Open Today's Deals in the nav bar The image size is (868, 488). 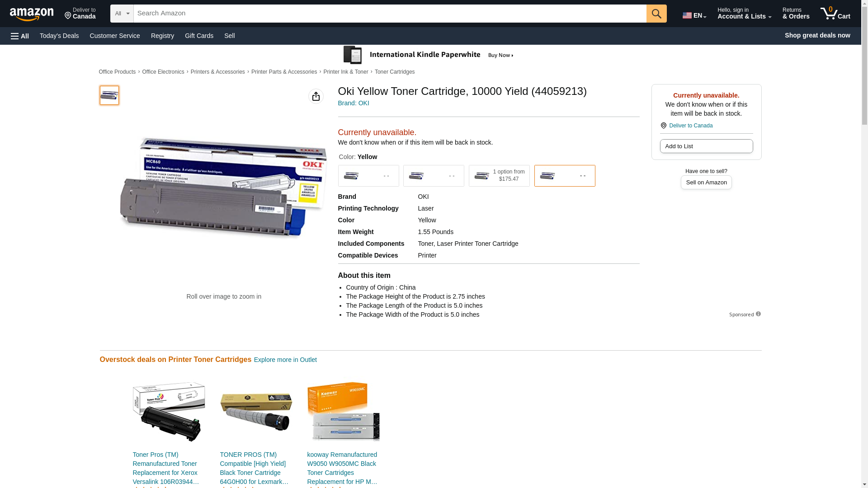click(x=59, y=36)
